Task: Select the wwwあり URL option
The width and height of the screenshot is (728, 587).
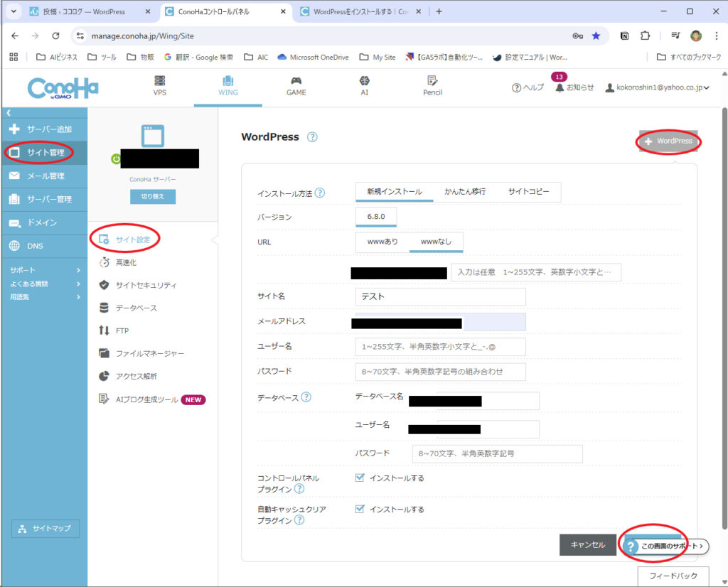Action: [x=382, y=242]
